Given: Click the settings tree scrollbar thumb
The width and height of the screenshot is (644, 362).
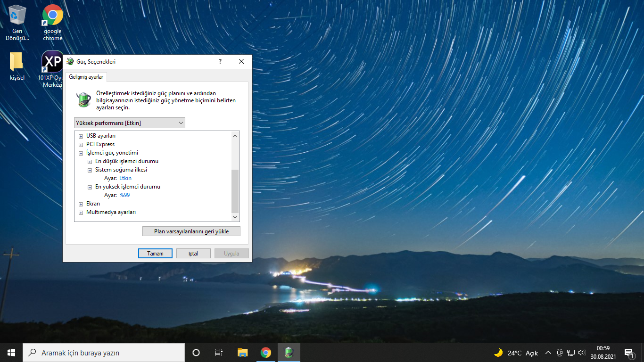Looking at the screenshot, I should tap(235, 191).
